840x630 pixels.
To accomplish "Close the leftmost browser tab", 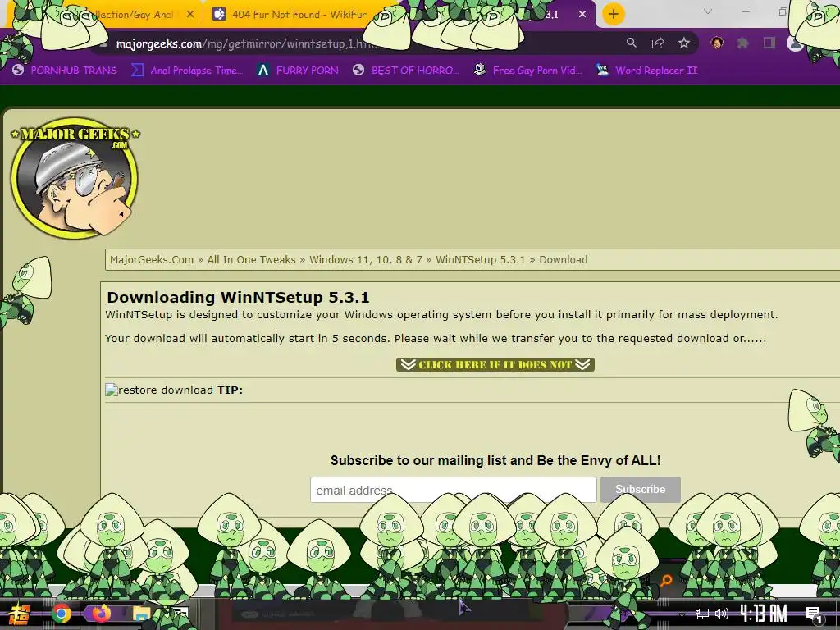I will pyautogui.click(x=190, y=15).
